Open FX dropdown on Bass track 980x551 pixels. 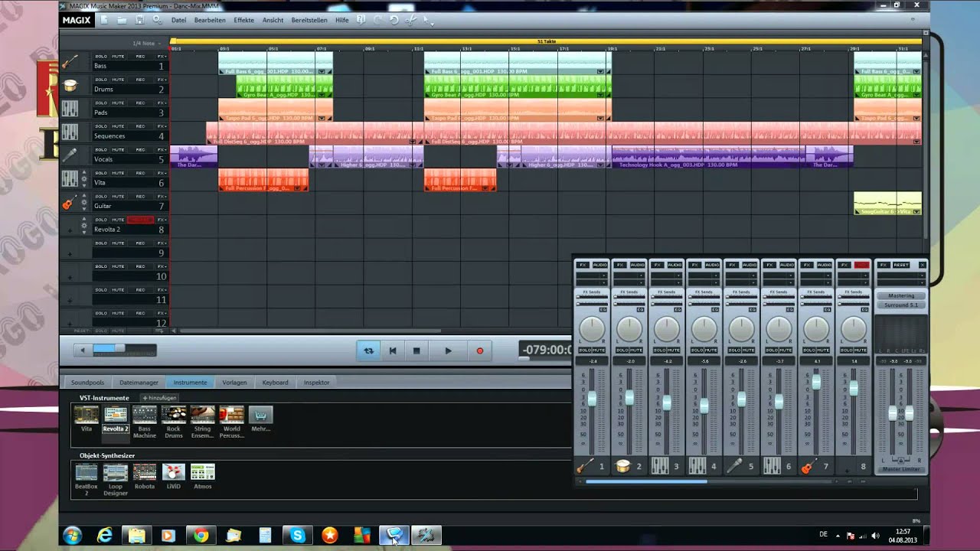point(162,57)
